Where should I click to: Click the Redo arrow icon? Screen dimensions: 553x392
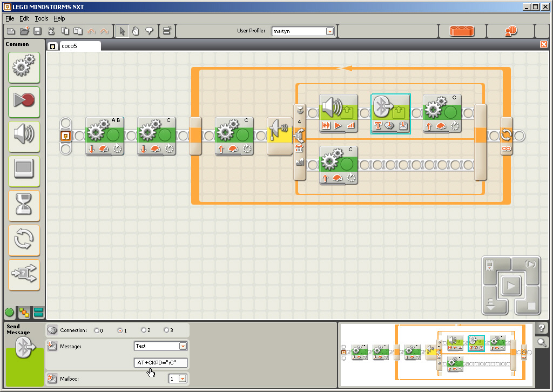click(x=104, y=31)
